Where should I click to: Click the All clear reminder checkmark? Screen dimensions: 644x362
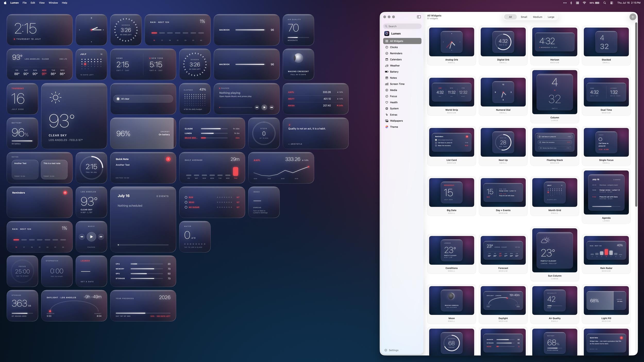point(118,99)
